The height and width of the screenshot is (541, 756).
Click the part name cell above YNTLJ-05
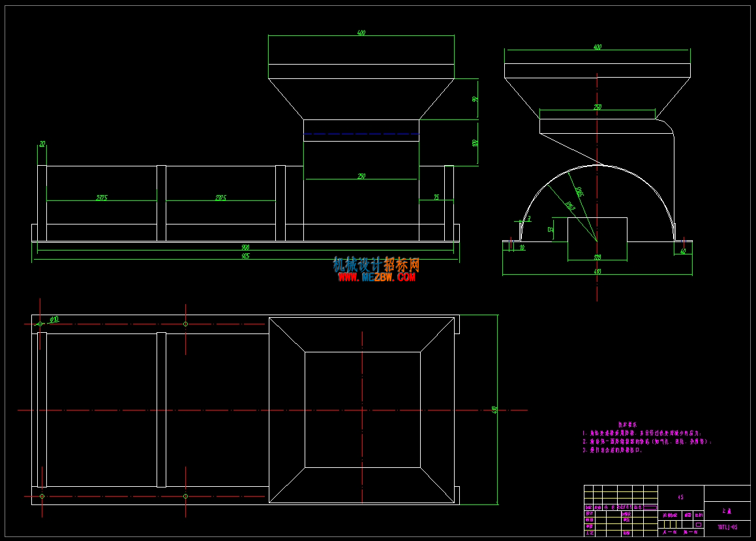[727, 511]
